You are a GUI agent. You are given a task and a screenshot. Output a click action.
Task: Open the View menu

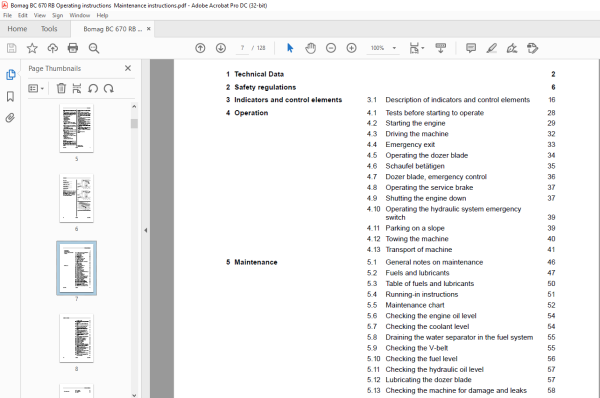point(40,15)
